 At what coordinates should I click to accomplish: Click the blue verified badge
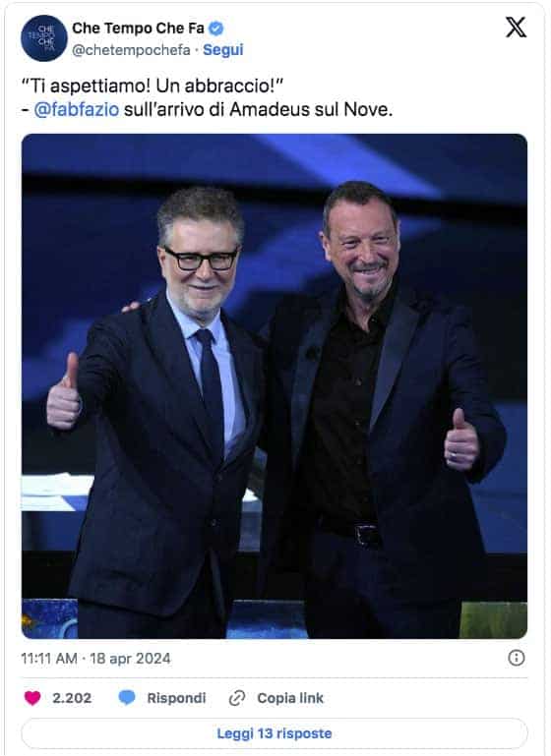(216, 29)
